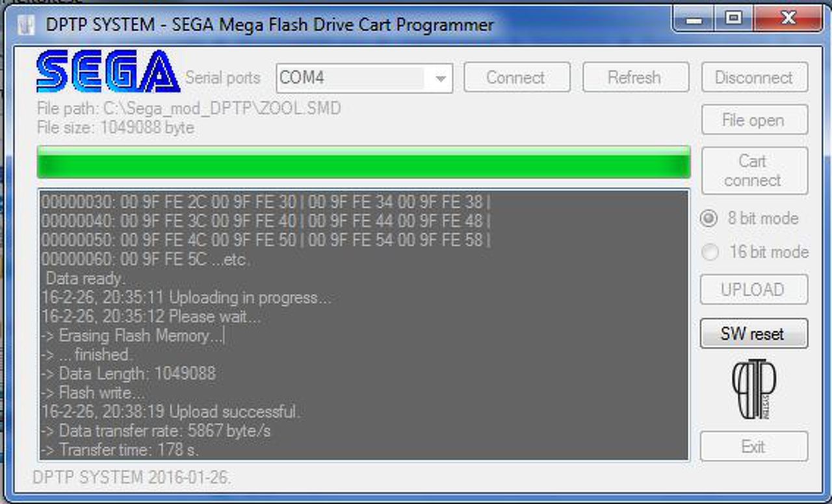Click the 'Data ready.' log line

point(84,279)
